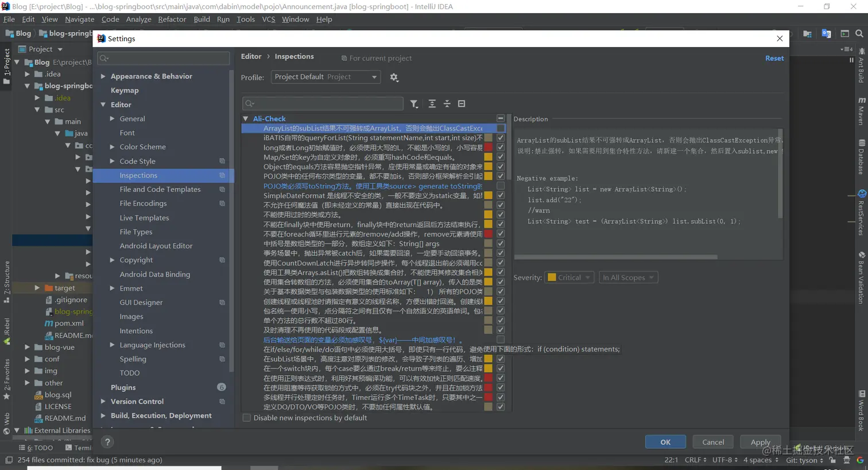Viewport: 868px width, 470px height.
Task: Select File and Code Templates settings
Action: [160, 190]
